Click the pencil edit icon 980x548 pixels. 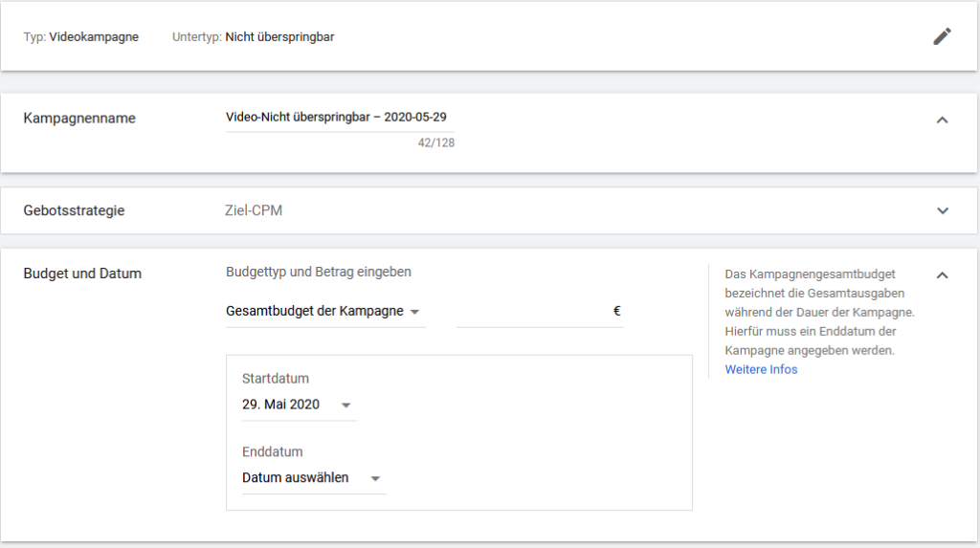tap(942, 36)
